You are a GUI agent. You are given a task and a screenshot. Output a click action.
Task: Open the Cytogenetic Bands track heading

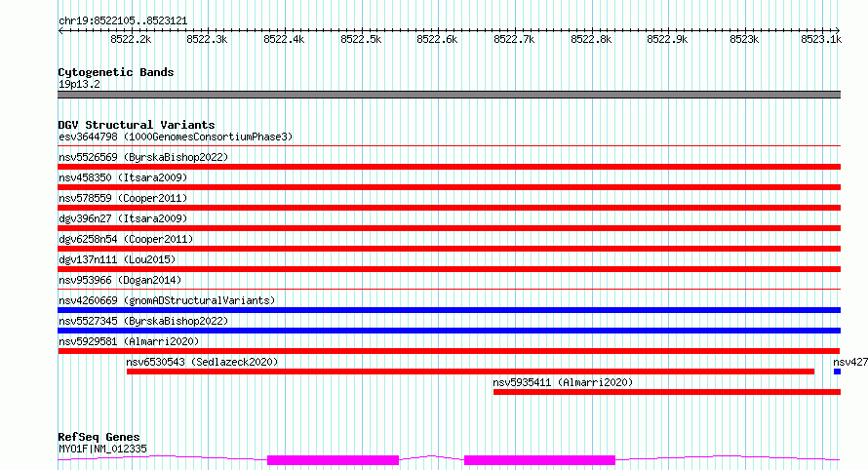pos(116,72)
